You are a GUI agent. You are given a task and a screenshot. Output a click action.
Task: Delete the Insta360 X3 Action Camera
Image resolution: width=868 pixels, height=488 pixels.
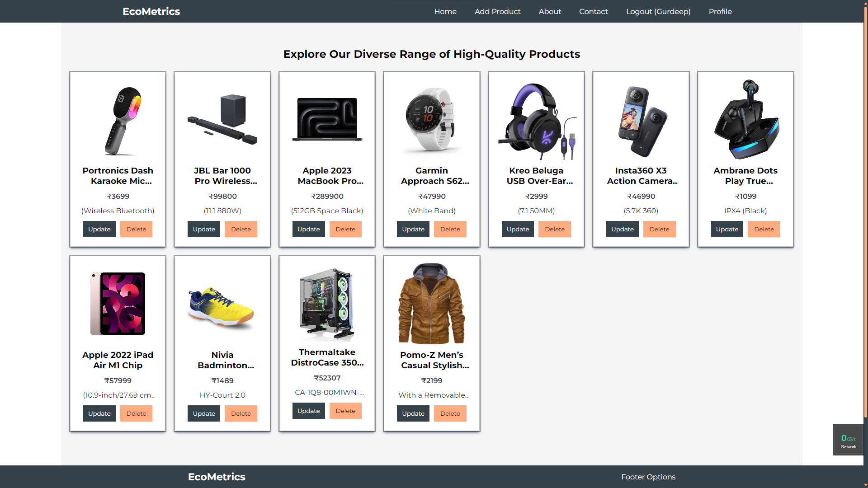click(660, 229)
